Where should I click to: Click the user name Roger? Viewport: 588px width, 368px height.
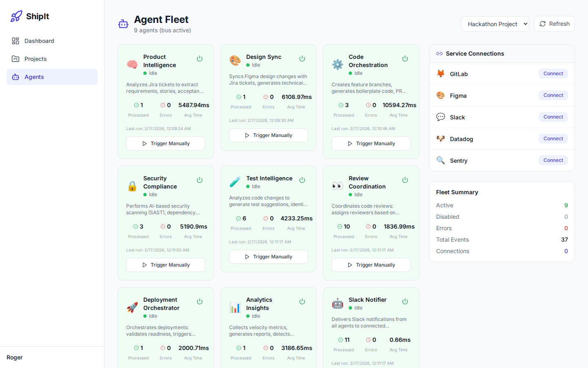tap(15, 357)
